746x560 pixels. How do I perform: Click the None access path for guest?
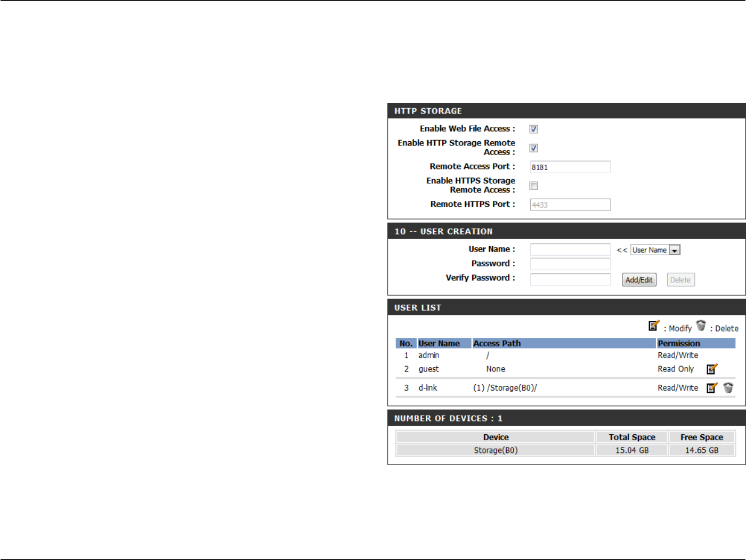[x=496, y=369]
